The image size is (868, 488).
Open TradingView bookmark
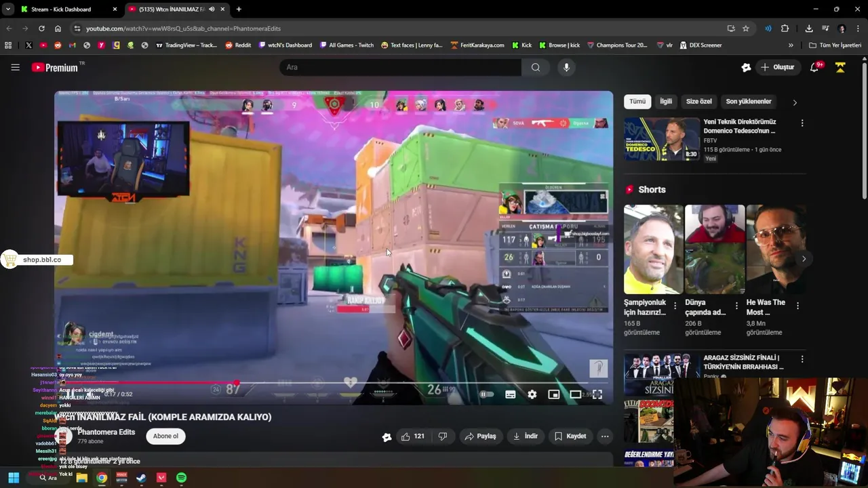pyautogui.click(x=186, y=45)
